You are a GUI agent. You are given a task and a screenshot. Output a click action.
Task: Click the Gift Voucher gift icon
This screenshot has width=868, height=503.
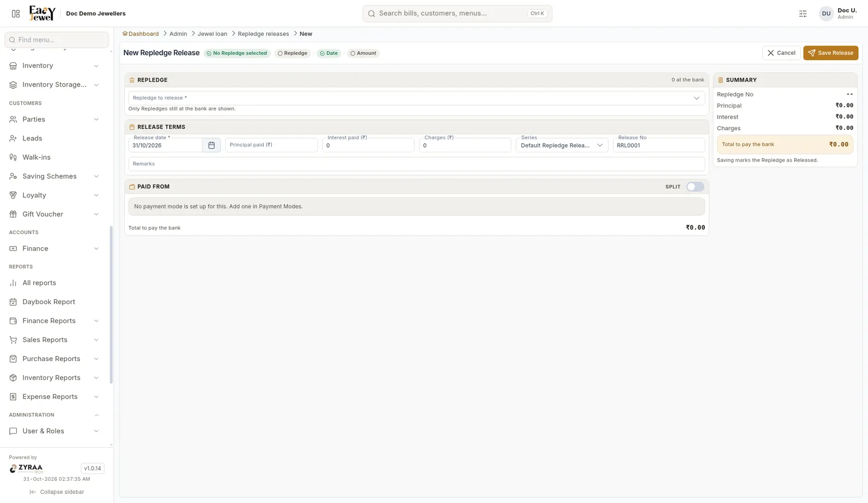pyautogui.click(x=13, y=214)
